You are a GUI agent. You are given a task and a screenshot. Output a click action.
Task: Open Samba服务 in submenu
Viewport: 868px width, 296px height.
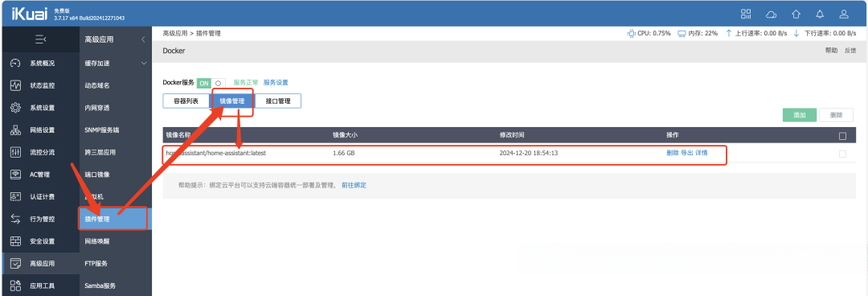pyautogui.click(x=100, y=286)
